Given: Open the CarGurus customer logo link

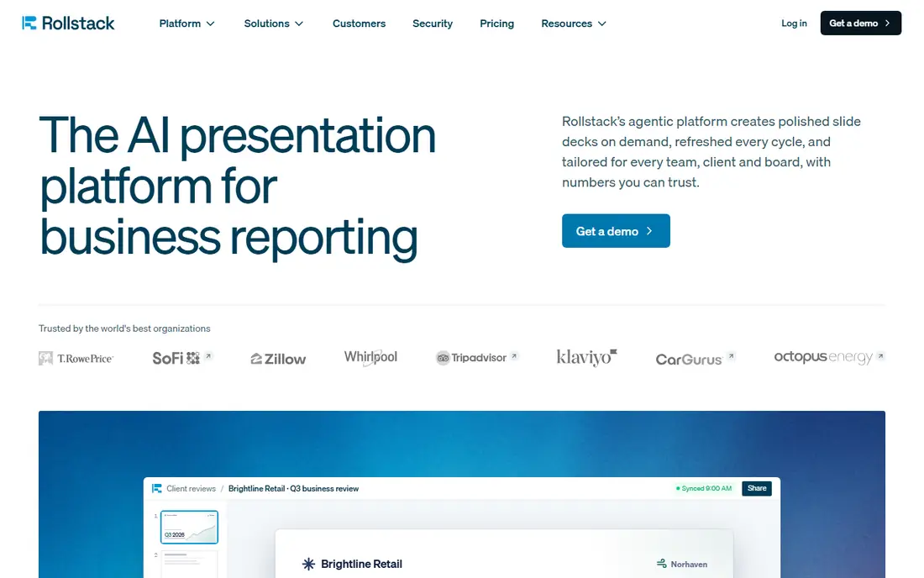Looking at the screenshot, I should (696, 358).
